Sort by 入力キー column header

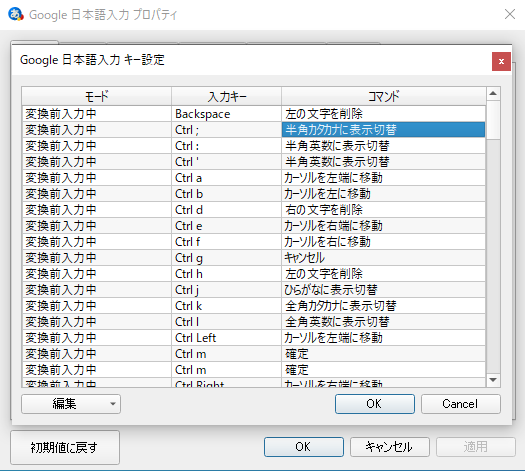pyautogui.click(x=226, y=96)
